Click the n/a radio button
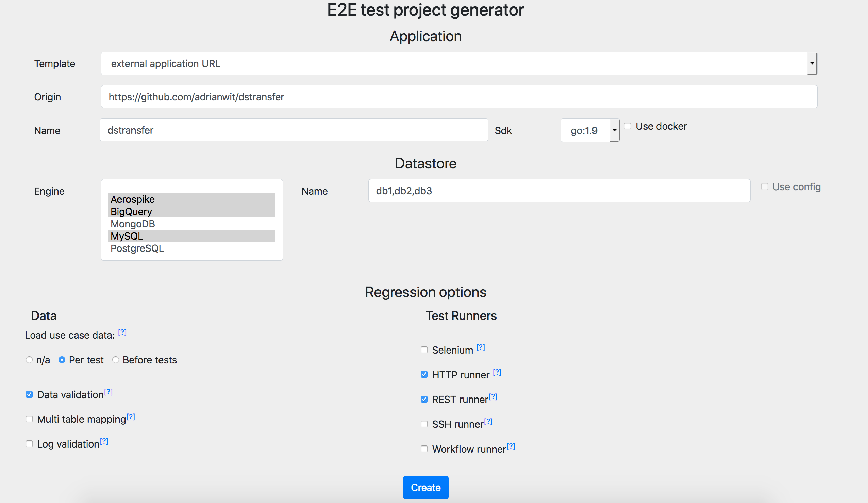Viewport: 868px width, 503px height. click(29, 360)
